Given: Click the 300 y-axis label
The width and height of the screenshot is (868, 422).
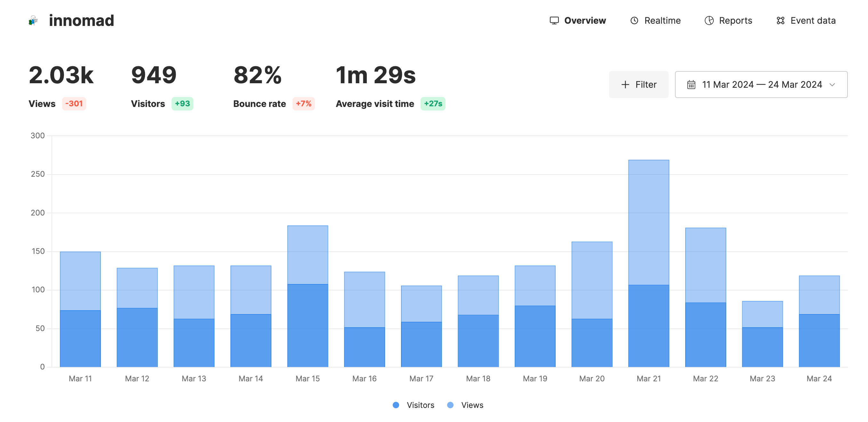Looking at the screenshot, I should click(37, 135).
